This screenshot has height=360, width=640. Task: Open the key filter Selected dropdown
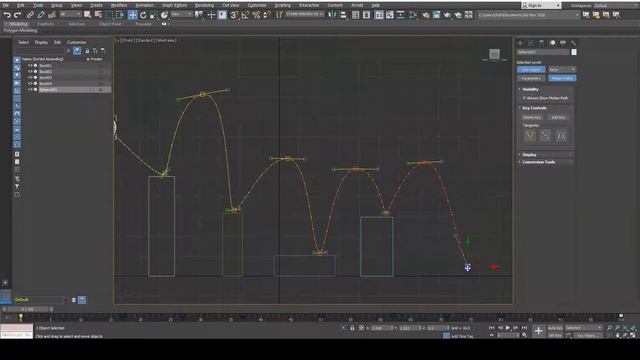pos(584,328)
